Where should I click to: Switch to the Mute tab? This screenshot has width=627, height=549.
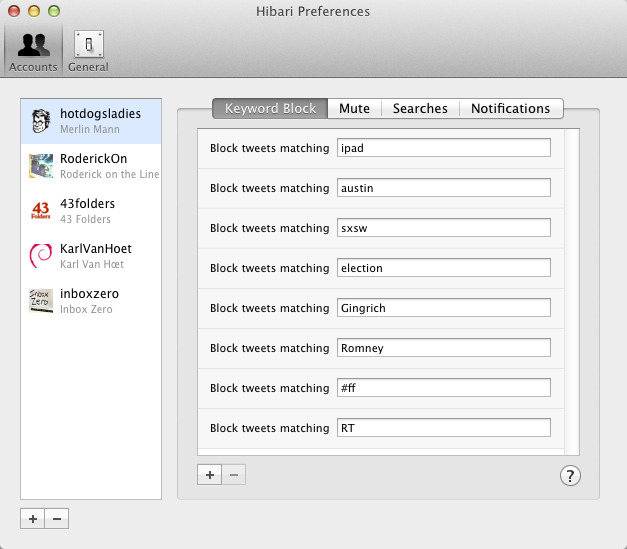tap(354, 108)
